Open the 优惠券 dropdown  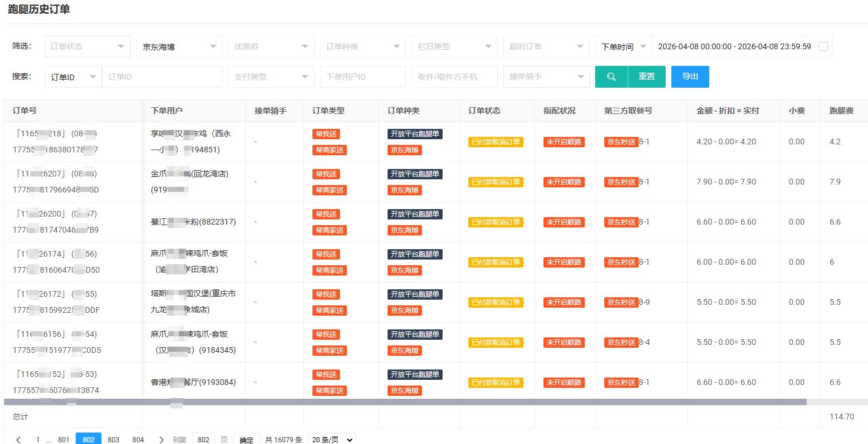pos(271,46)
